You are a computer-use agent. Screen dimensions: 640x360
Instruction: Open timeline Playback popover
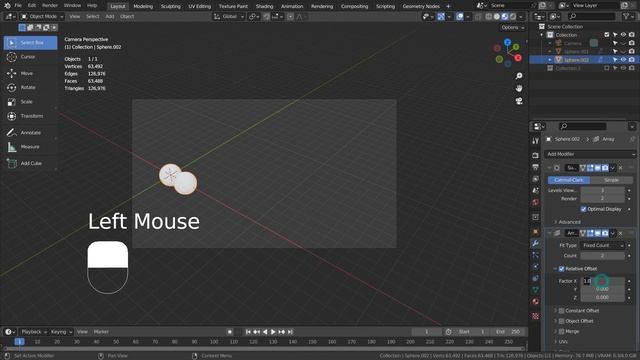click(34, 332)
